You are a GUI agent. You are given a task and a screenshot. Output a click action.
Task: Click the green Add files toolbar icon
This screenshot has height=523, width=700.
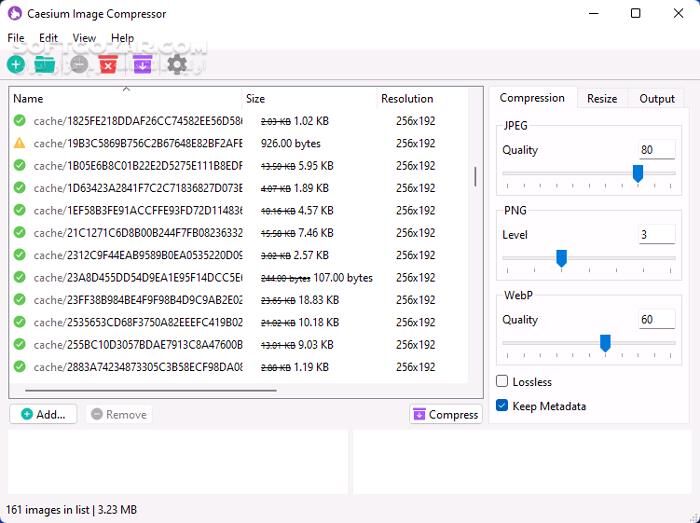16,65
